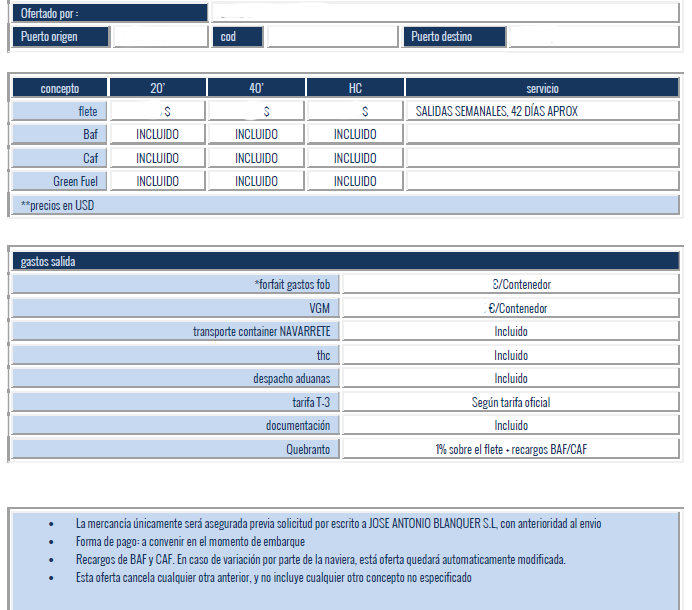Select the 'Baf' row label
The image size is (692, 610).
pyautogui.click(x=60, y=134)
